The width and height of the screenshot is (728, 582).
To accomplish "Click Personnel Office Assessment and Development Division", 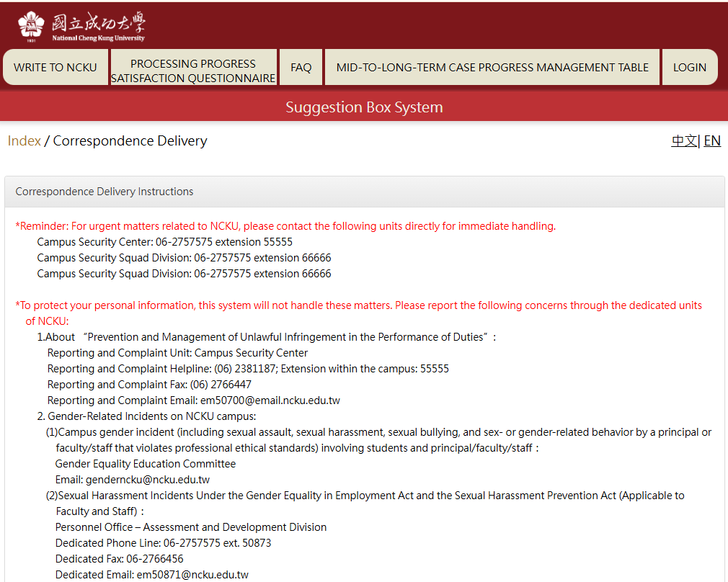I will (x=190, y=527).
